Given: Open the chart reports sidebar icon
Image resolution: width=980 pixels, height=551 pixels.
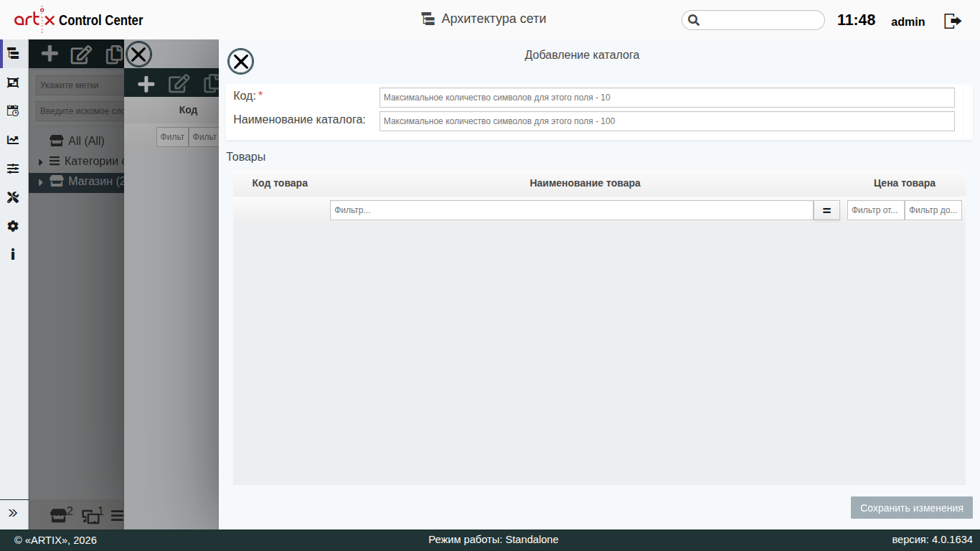Looking at the screenshot, I should pyautogui.click(x=13, y=140).
